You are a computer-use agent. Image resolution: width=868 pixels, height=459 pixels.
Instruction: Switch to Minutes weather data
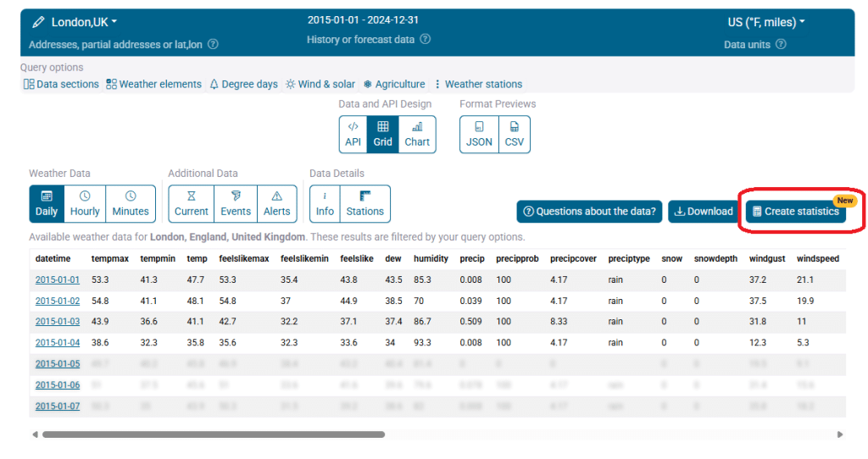(131, 204)
